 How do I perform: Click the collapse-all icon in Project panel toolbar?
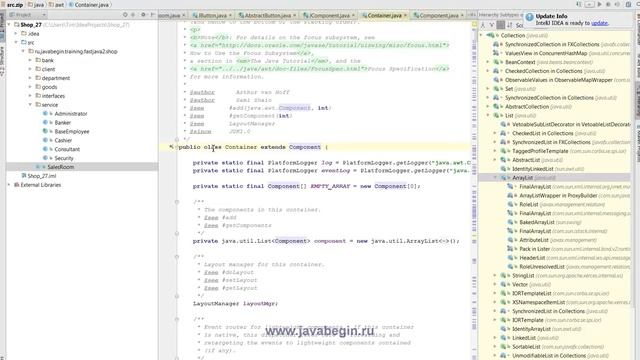[133, 15]
